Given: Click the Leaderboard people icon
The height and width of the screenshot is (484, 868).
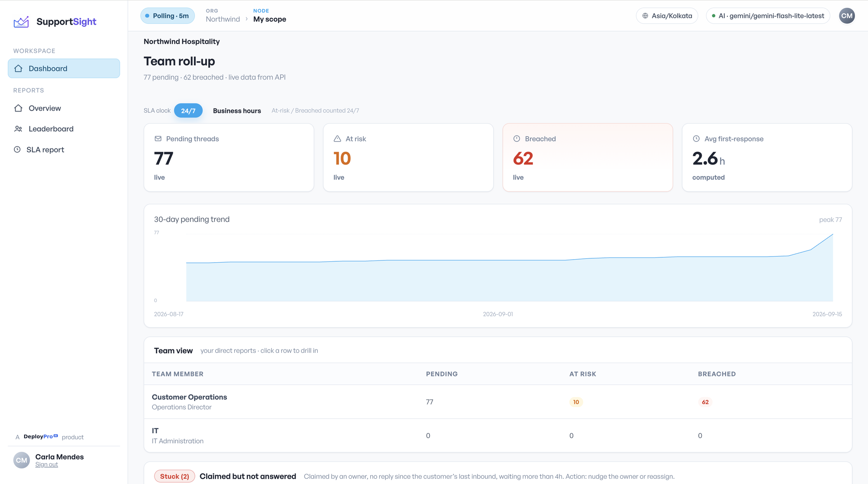Looking at the screenshot, I should pyautogui.click(x=18, y=129).
